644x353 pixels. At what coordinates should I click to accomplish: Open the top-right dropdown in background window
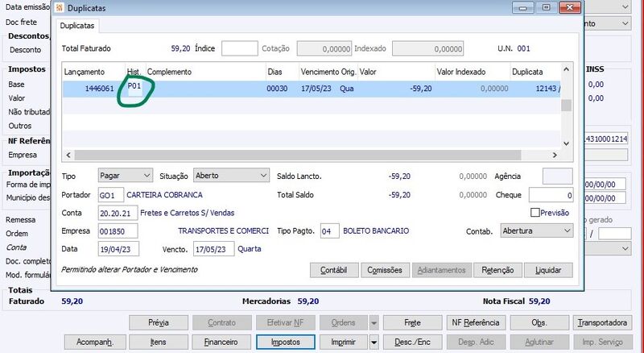(x=625, y=6)
